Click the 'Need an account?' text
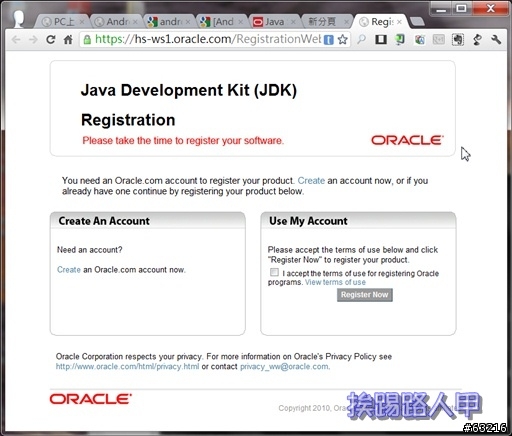Image resolution: width=512 pixels, height=436 pixels. click(x=90, y=250)
